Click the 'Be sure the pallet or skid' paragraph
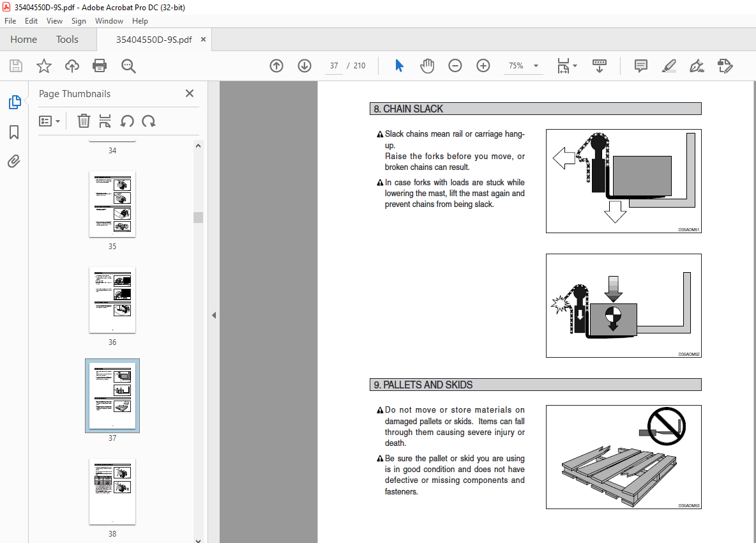 point(451,475)
